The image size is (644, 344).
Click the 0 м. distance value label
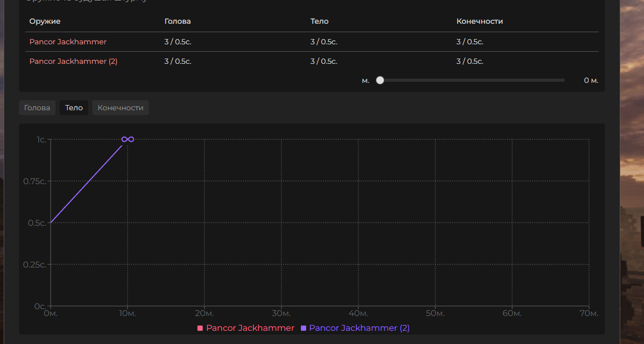pyautogui.click(x=591, y=80)
